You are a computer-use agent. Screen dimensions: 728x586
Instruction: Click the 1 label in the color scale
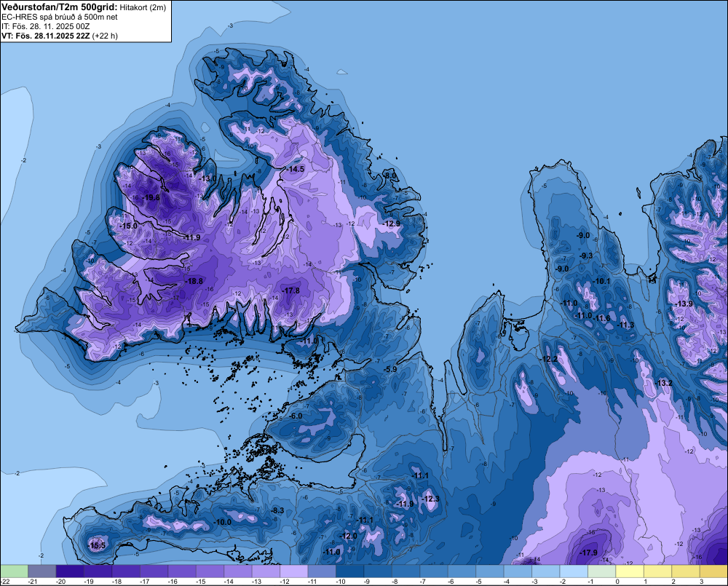(x=645, y=582)
